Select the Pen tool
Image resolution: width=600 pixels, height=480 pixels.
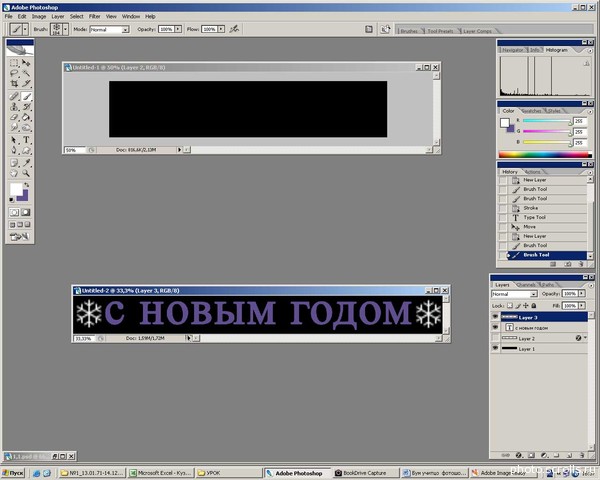(x=14, y=150)
